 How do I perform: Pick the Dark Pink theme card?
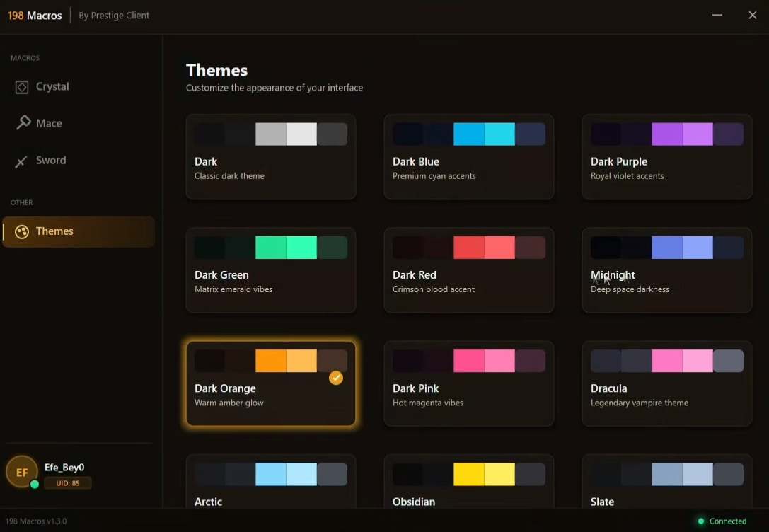click(468, 383)
